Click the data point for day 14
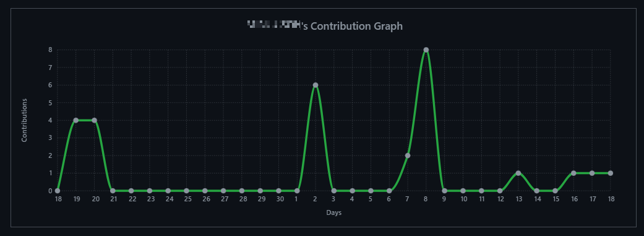The image size is (644, 236). [x=537, y=191]
